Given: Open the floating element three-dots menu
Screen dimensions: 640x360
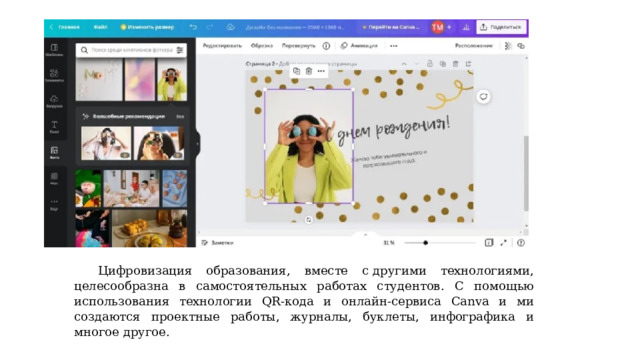Looking at the screenshot, I should tap(321, 71).
